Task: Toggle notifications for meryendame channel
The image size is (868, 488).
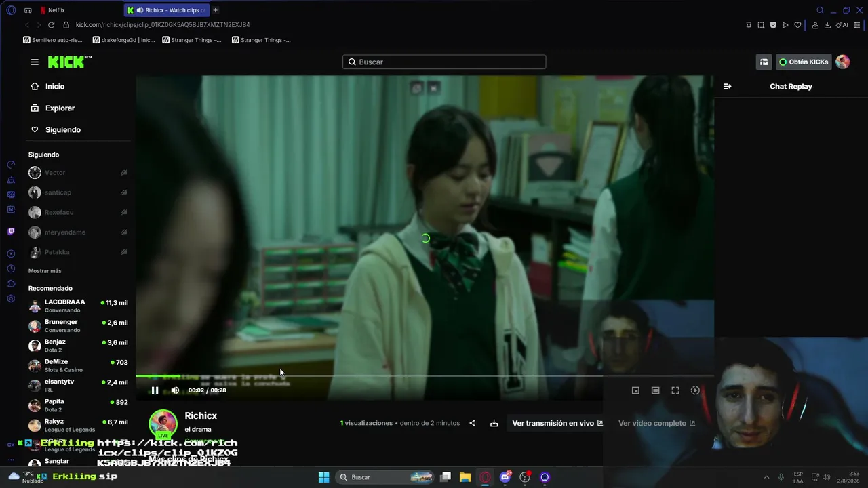Action: pos(124,232)
